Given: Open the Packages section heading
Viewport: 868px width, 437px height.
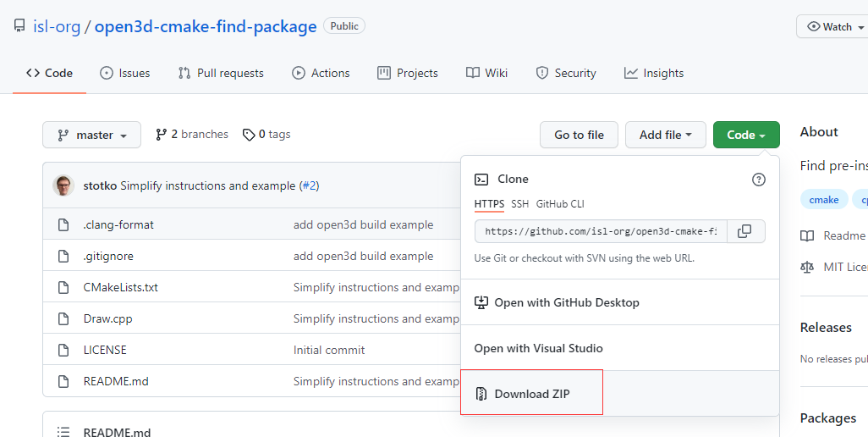Looking at the screenshot, I should coord(828,418).
